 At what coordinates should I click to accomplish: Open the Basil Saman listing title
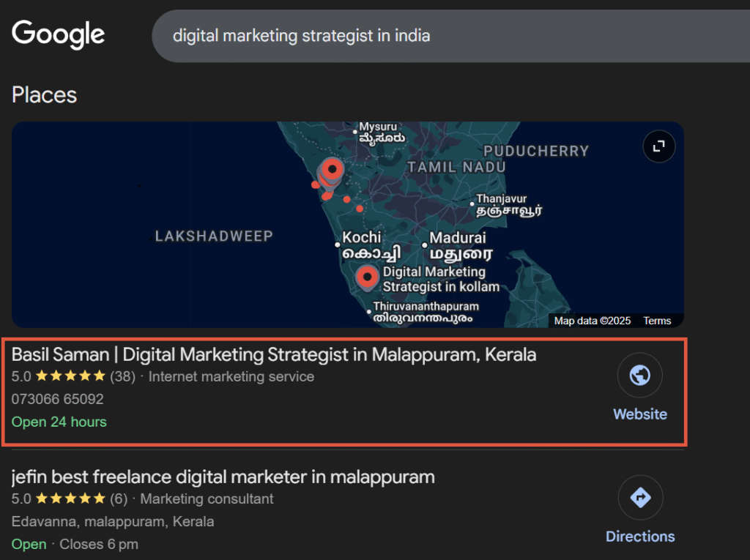(274, 355)
